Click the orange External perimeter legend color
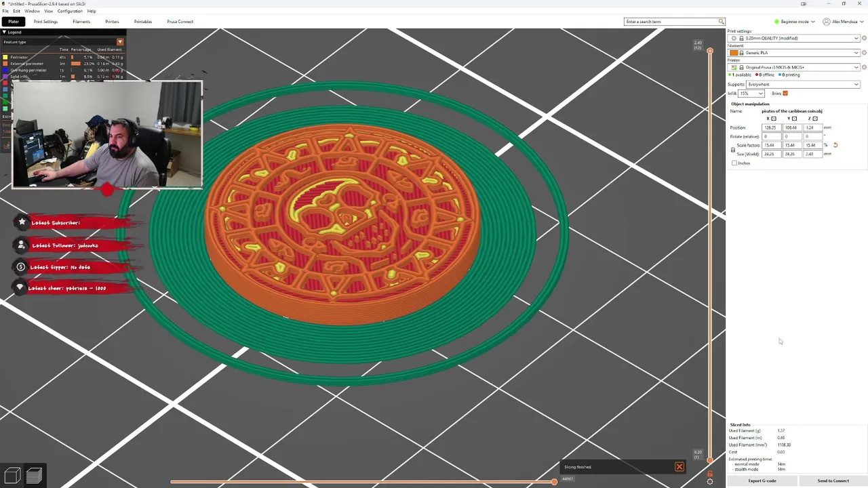 tap(5, 64)
